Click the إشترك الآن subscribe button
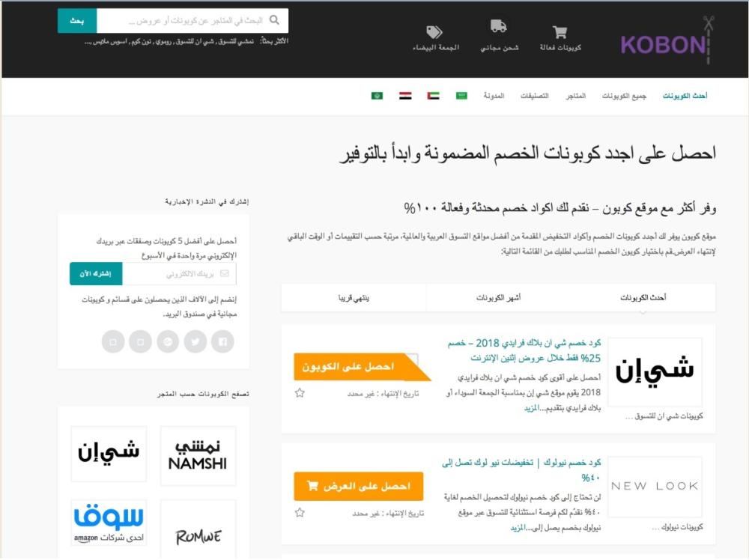This screenshot has width=749, height=560. [x=96, y=273]
